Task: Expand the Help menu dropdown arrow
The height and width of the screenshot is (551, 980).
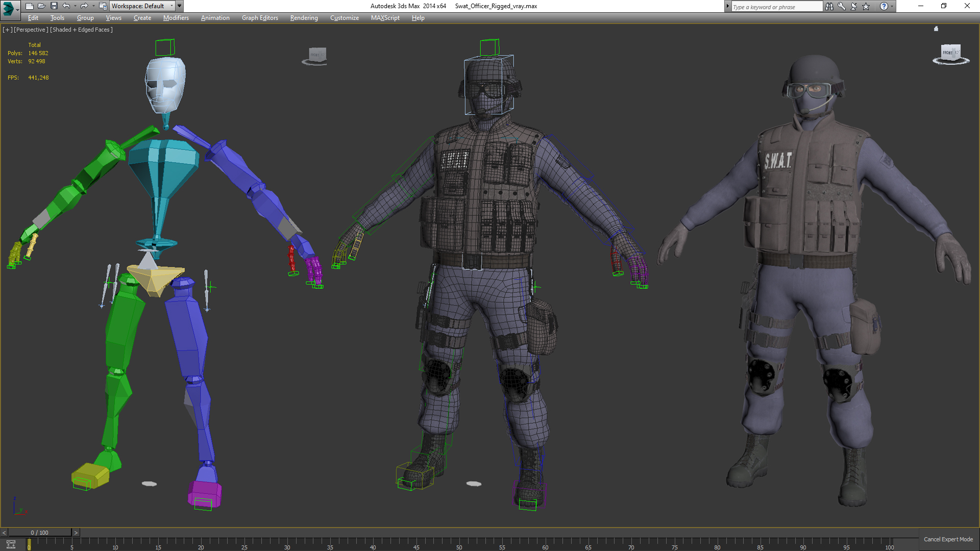Action: click(892, 6)
